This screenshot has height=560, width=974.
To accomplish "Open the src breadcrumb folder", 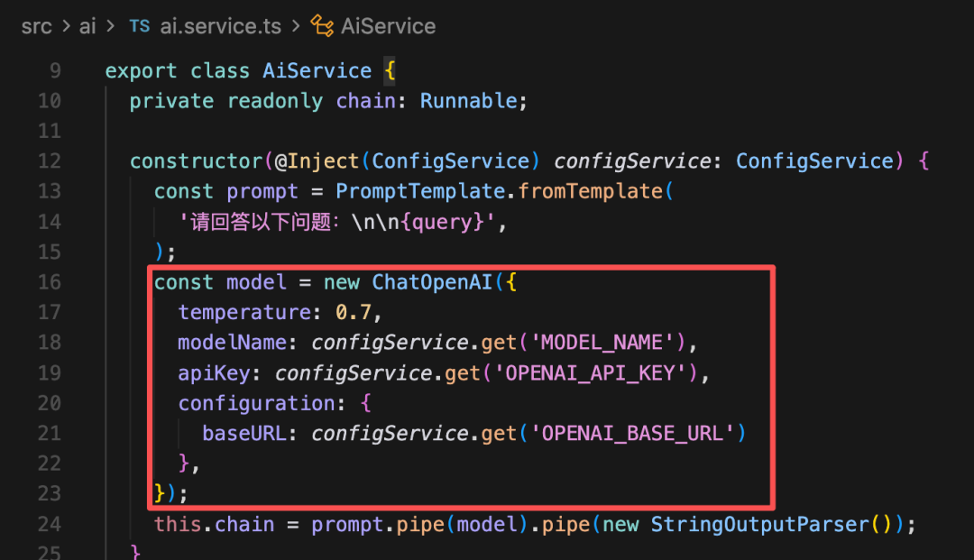I will point(37,26).
